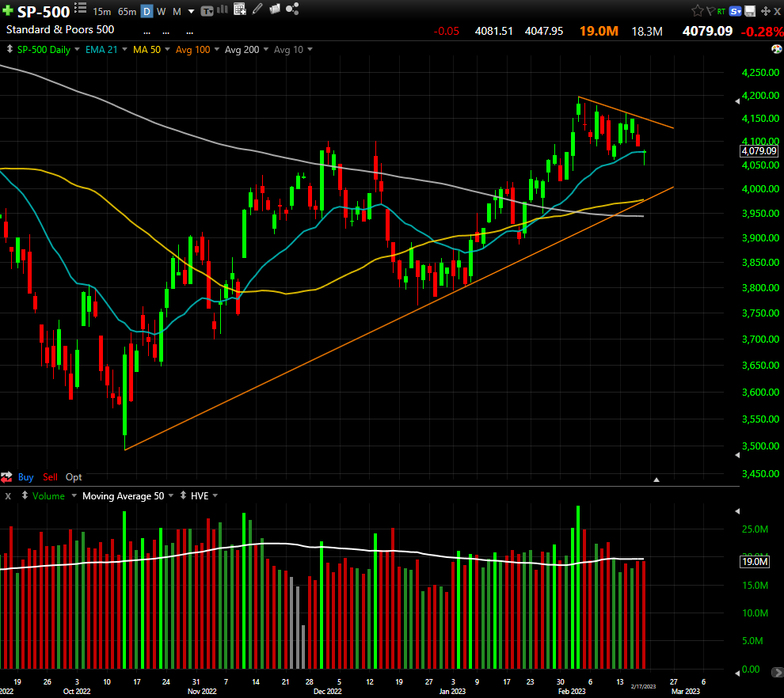Click the MA 50 indicator label
The width and height of the screenshot is (784, 698).
[147, 50]
